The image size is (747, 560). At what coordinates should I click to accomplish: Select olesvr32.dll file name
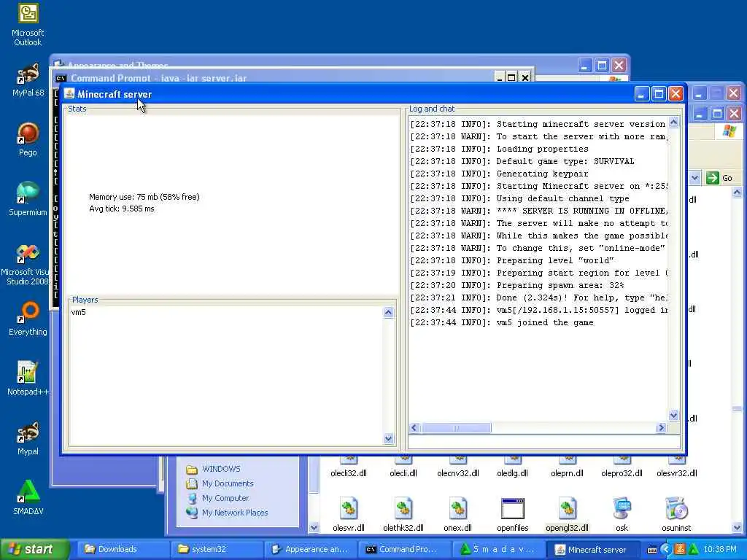point(676,473)
